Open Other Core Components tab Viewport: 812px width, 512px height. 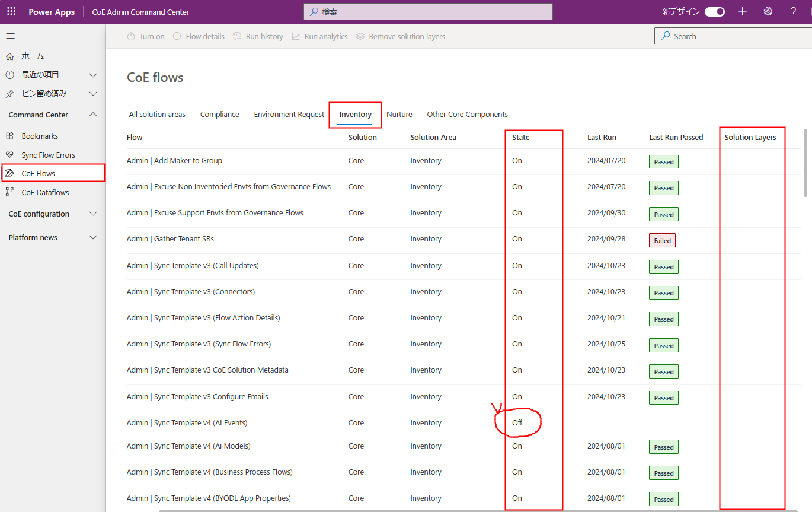tap(468, 115)
